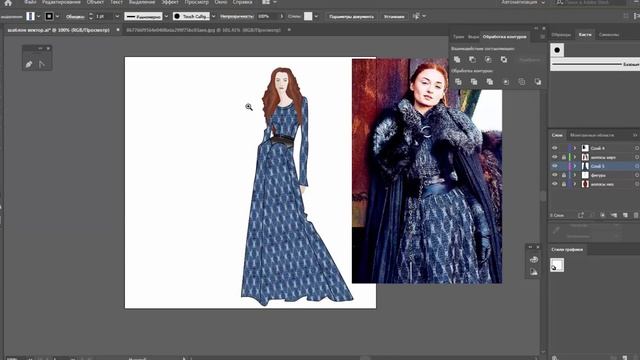Screen dimensions: 640x360
Task: Click the Merge pathfinder icon
Action: [x=489, y=82]
